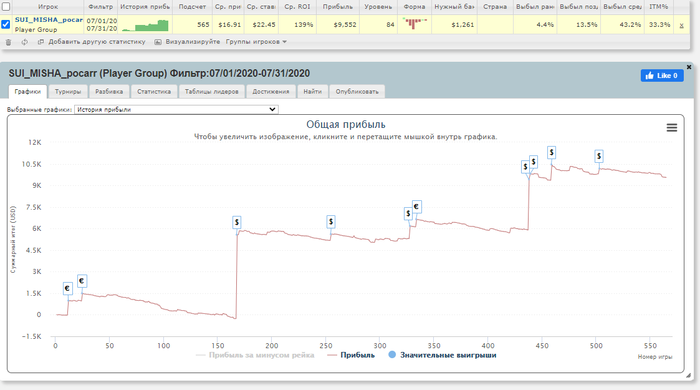
Task: Sort by the Фильтр column header
Action: (100, 7)
